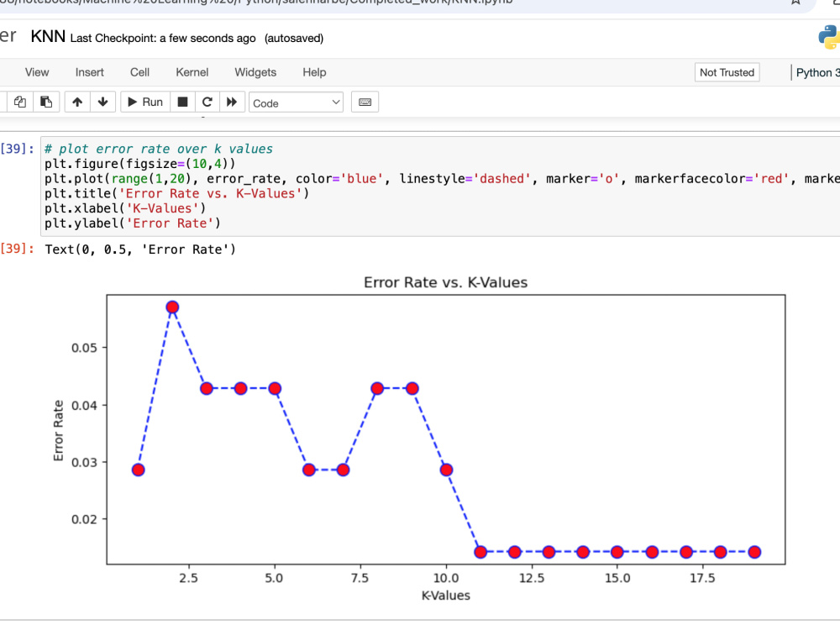Screen dimensions: 840x630
Task: Move the selected cell up
Action: point(76,101)
